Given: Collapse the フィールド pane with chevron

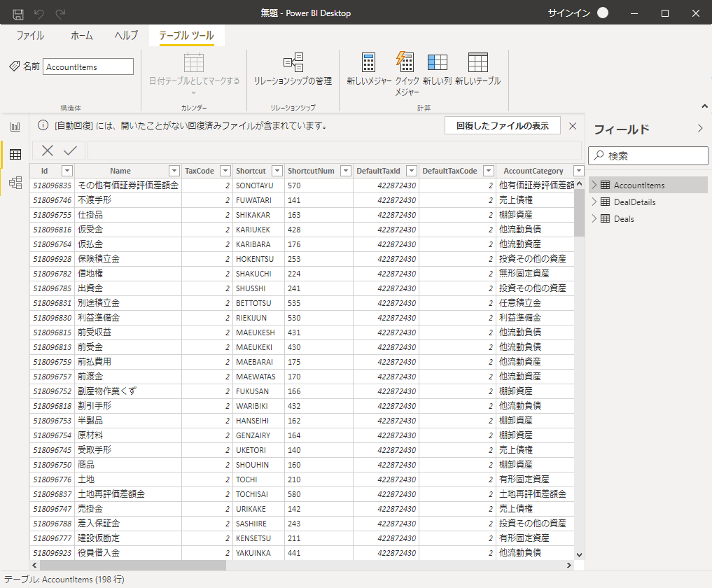Looking at the screenshot, I should (x=700, y=129).
